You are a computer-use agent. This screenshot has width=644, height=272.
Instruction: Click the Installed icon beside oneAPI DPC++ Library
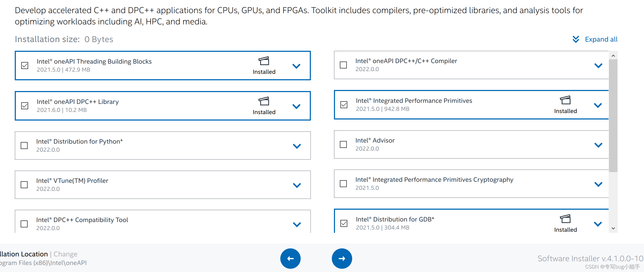click(264, 102)
